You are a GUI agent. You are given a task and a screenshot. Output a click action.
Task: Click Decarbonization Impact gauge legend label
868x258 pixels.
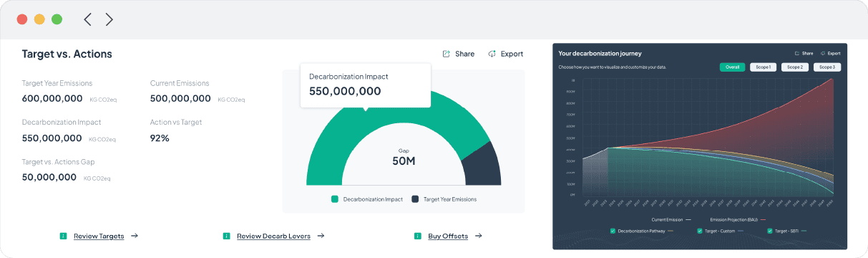373,199
